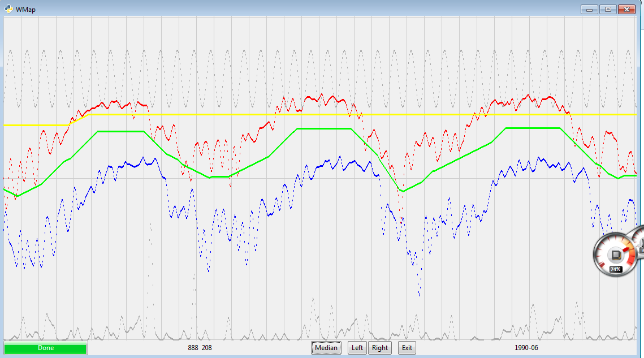This screenshot has height=358, width=644.
Task: Open the CPU meter gadget showing 74%
Action: click(615, 255)
